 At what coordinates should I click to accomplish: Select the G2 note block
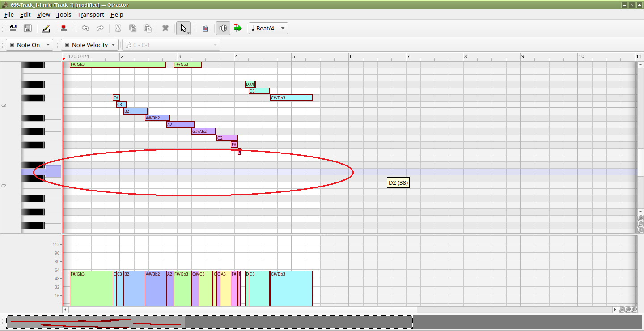pyautogui.click(x=227, y=138)
